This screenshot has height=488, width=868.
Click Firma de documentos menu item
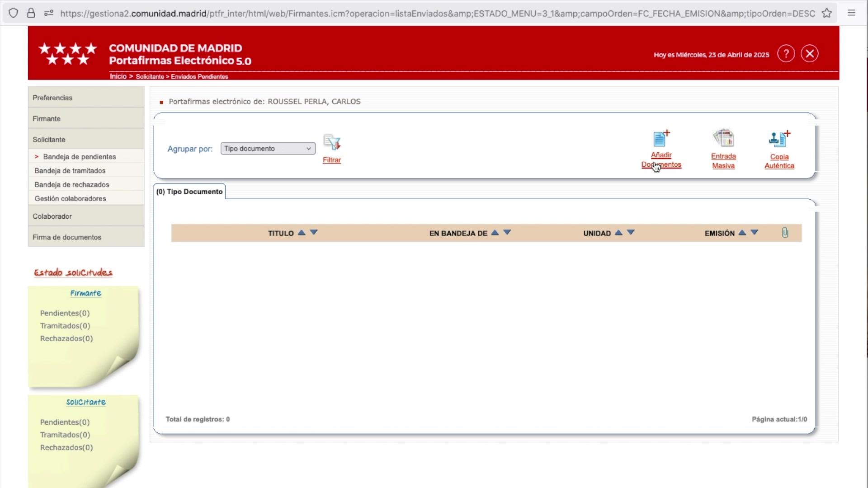tap(67, 237)
